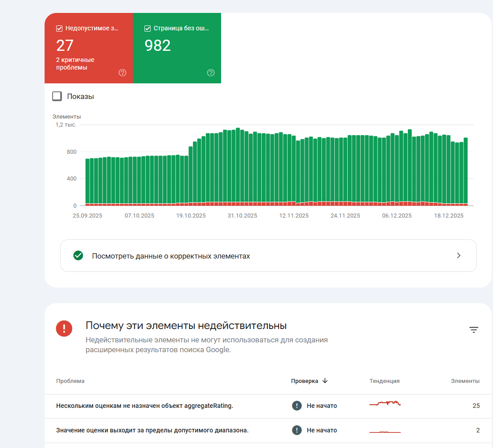Viewport: 493px width, 448px height.
Task: Open the aggregateRating issue row
Action: coord(268,406)
